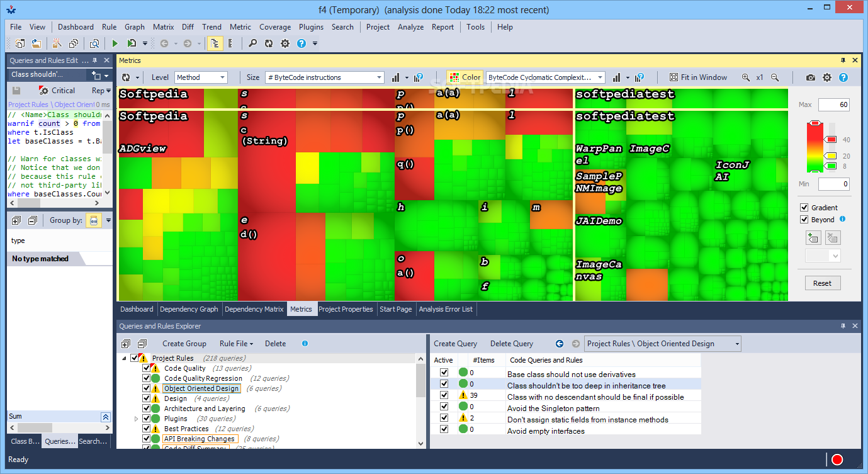This screenshot has width=868, height=474.
Task: Click the add color marker icon
Action: point(813,238)
